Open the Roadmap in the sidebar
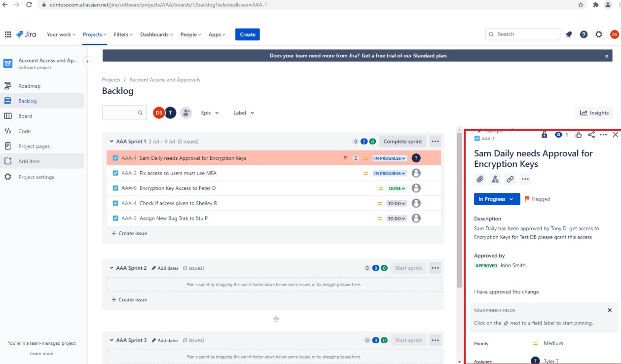This screenshot has width=621, height=364. (30, 86)
